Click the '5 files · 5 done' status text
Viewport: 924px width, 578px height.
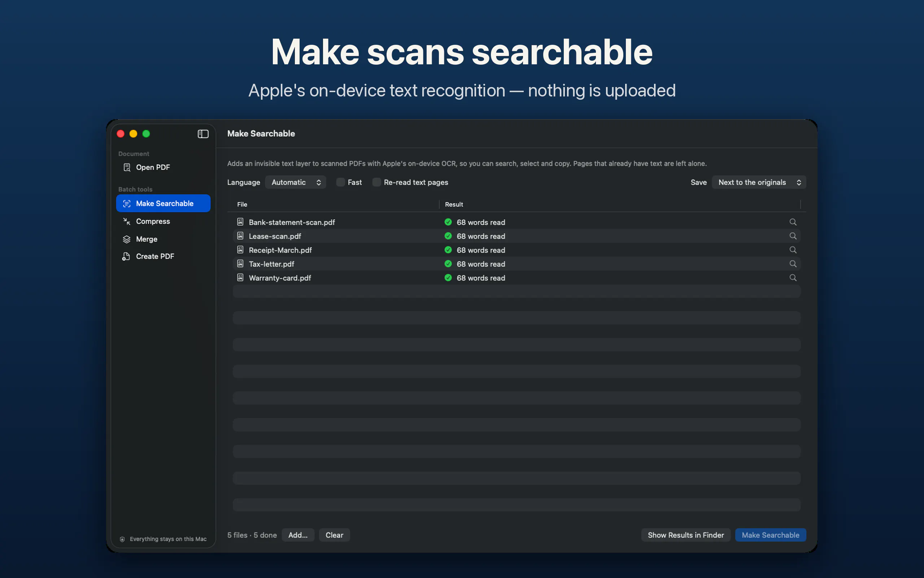pyautogui.click(x=252, y=535)
